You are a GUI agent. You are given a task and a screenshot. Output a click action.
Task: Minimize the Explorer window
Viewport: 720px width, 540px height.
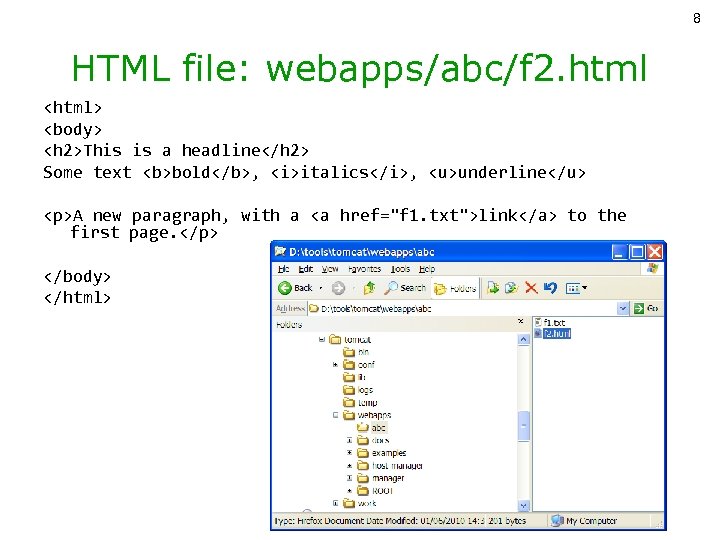pos(619,252)
